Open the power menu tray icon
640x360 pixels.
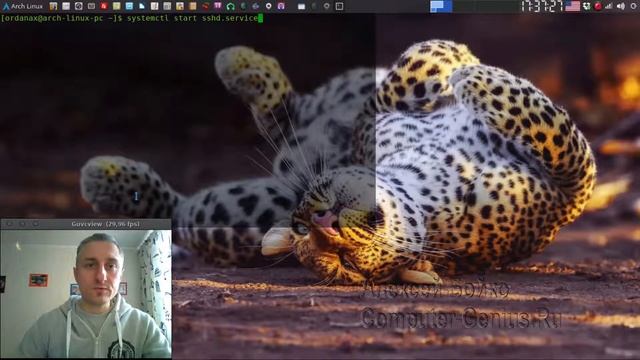pos(634,6)
